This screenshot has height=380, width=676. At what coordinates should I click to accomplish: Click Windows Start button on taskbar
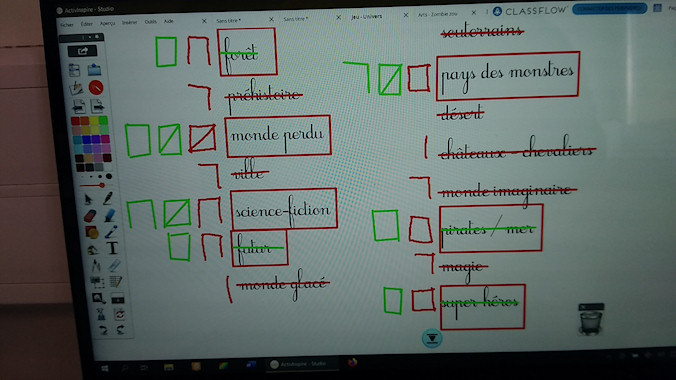pos(105,368)
